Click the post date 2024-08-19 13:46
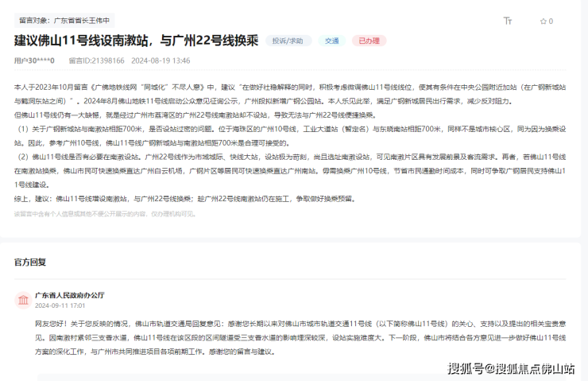Image resolution: width=588 pixels, height=381 pixels. [161, 60]
